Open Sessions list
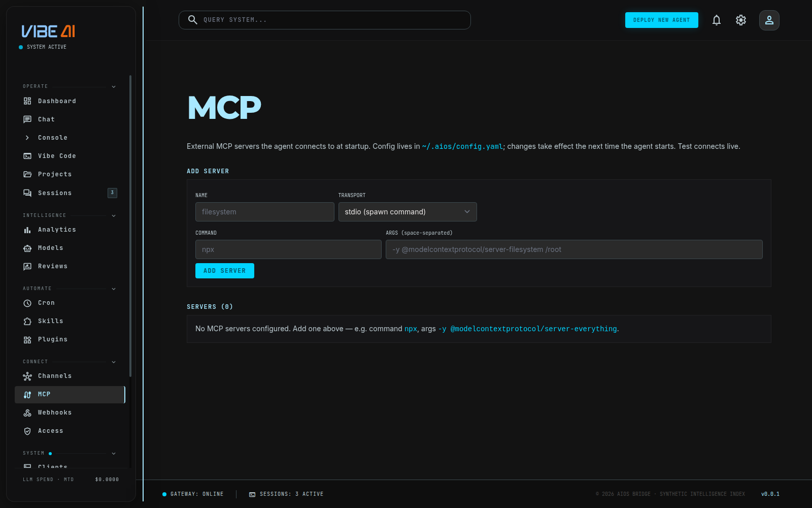 [70, 193]
